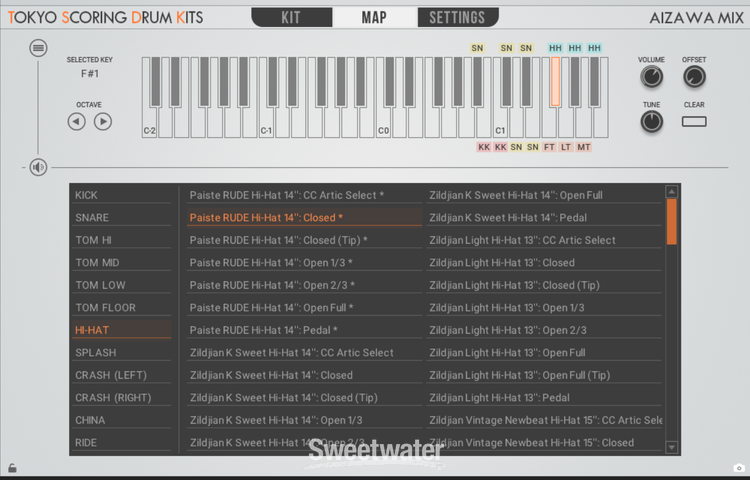Choose Zildjian K Sweet Hi-Hat 14": Closed
Viewport: 750px width, 480px height.
pyautogui.click(x=304, y=375)
